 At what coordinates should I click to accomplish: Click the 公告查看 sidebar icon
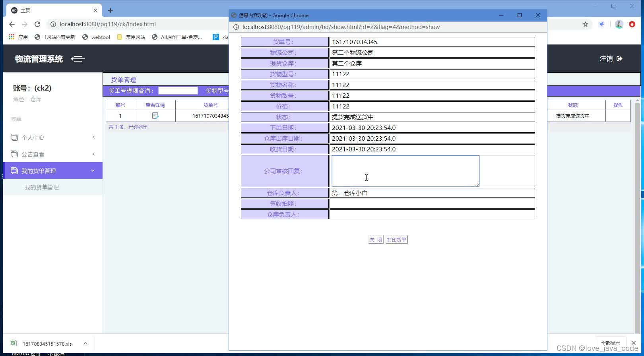14,154
